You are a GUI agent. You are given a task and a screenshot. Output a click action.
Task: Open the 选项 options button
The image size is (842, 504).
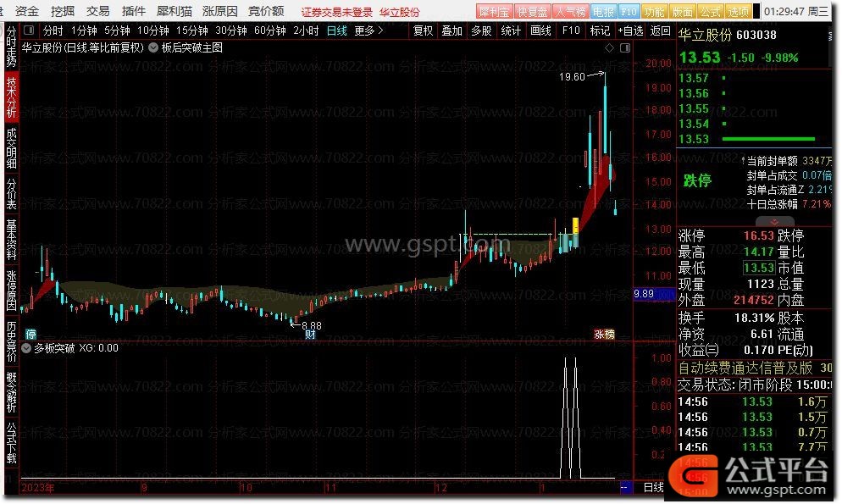pyautogui.click(x=739, y=11)
